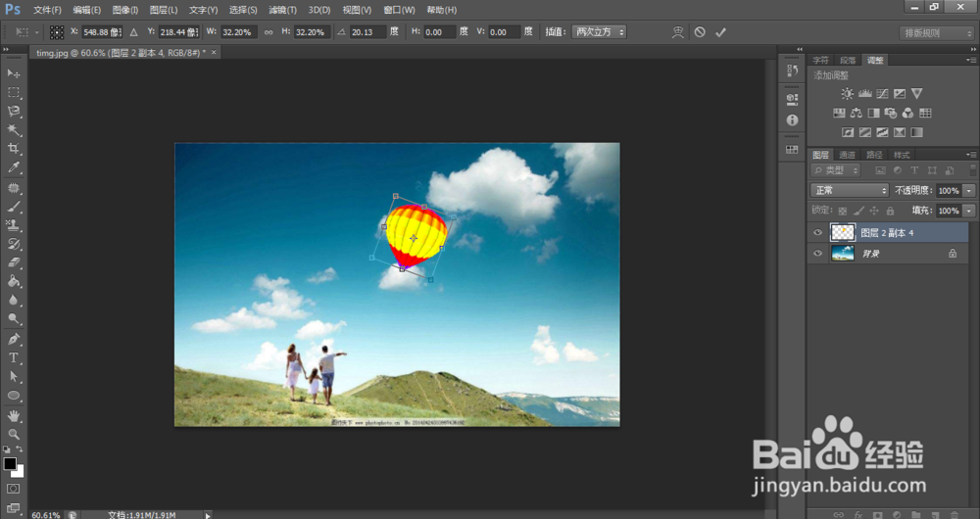Screen dimensions: 980x519
Task: Select the Dodge tool
Action: click(x=13, y=318)
